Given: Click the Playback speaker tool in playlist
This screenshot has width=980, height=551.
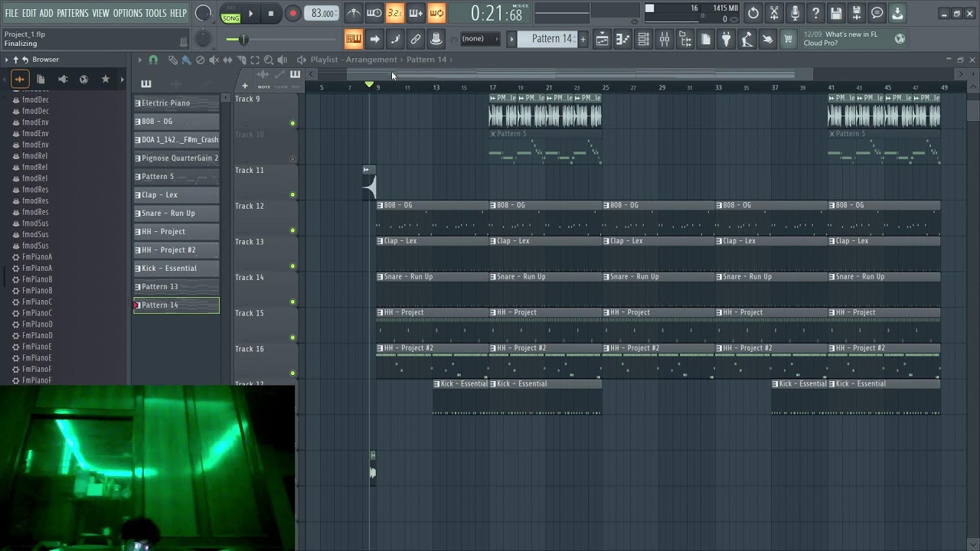Looking at the screenshot, I should [283, 60].
